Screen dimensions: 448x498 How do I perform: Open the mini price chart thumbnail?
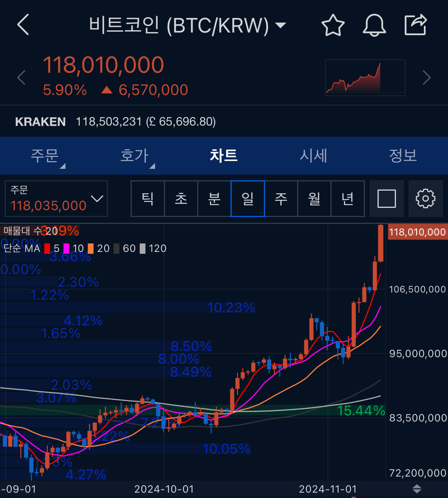[x=365, y=78]
